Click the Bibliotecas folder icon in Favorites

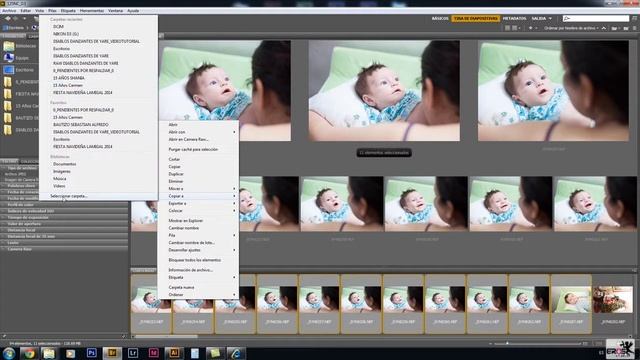(9, 46)
